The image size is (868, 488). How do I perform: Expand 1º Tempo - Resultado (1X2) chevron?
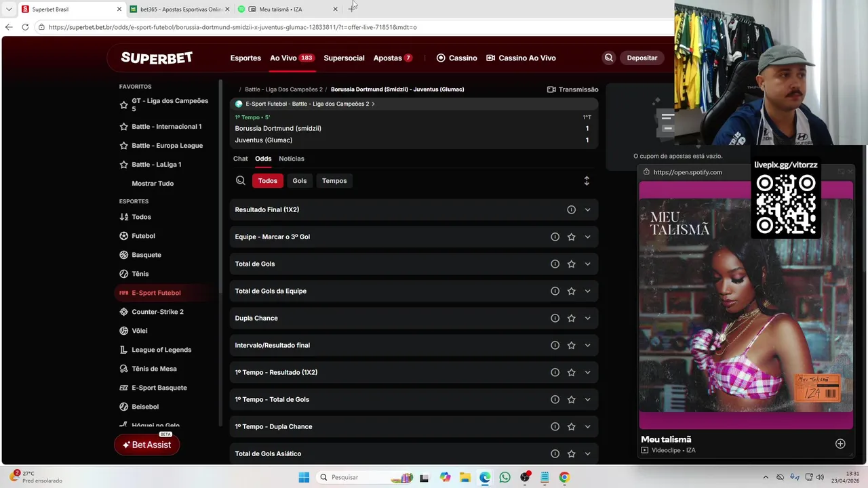click(x=587, y=372)
